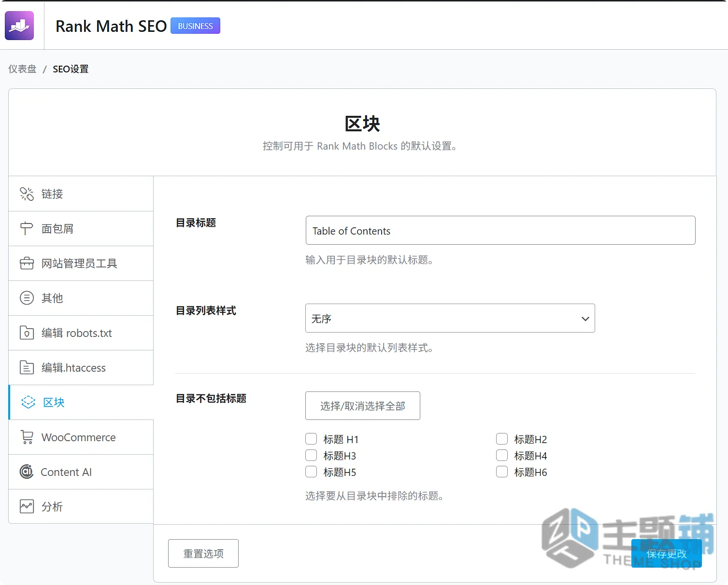Click the .htaccess document icon
This screenshot has width=728, height=585.
[27, 368]
